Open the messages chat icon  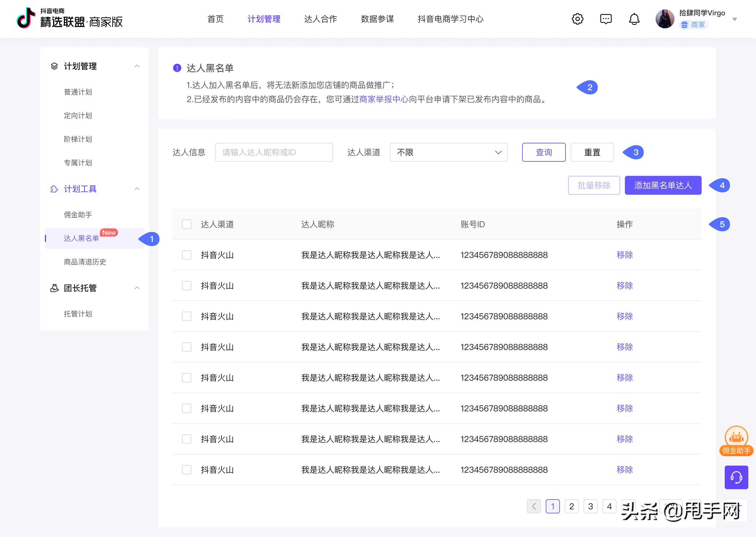(606, 19)
